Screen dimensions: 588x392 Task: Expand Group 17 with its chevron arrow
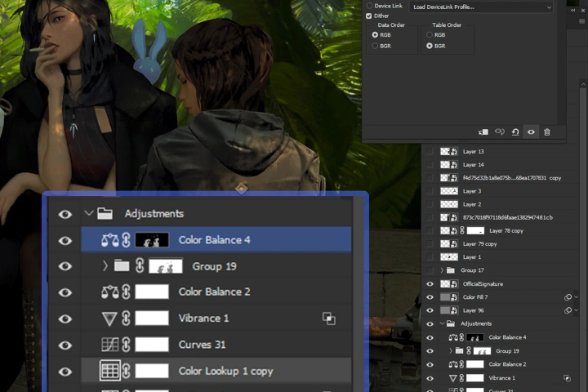point(442,270)
